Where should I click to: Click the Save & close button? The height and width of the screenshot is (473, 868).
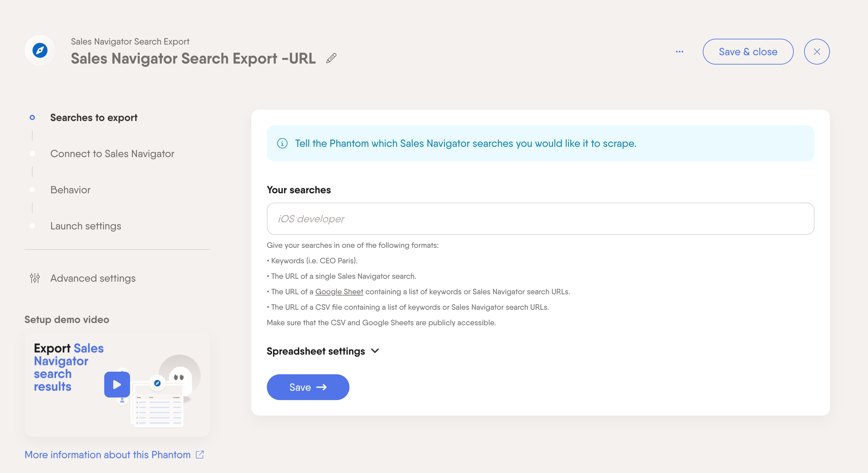point(748,52)
